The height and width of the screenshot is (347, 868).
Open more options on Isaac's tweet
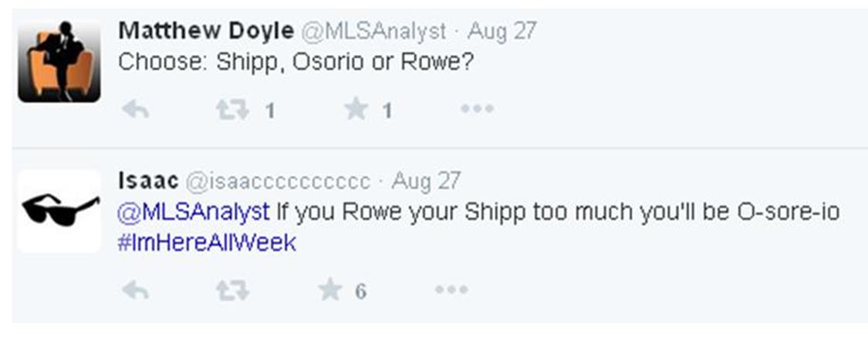point(451,291)
